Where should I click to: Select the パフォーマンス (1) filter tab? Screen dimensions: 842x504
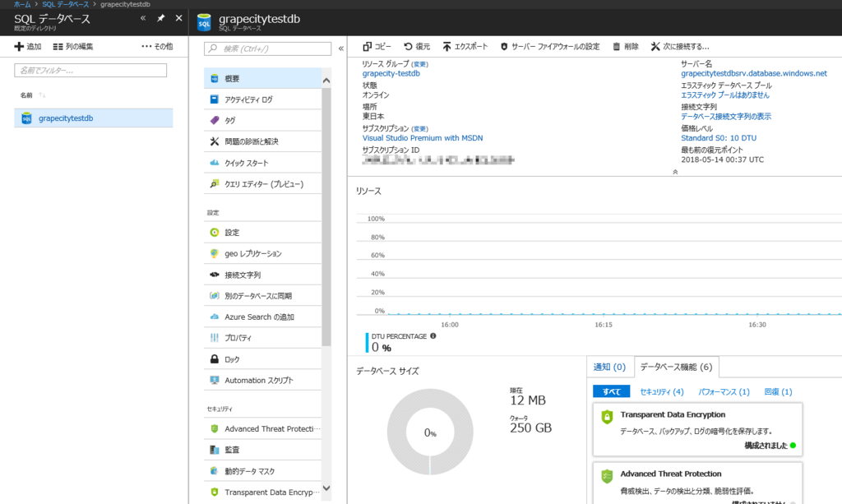point(724,392)
